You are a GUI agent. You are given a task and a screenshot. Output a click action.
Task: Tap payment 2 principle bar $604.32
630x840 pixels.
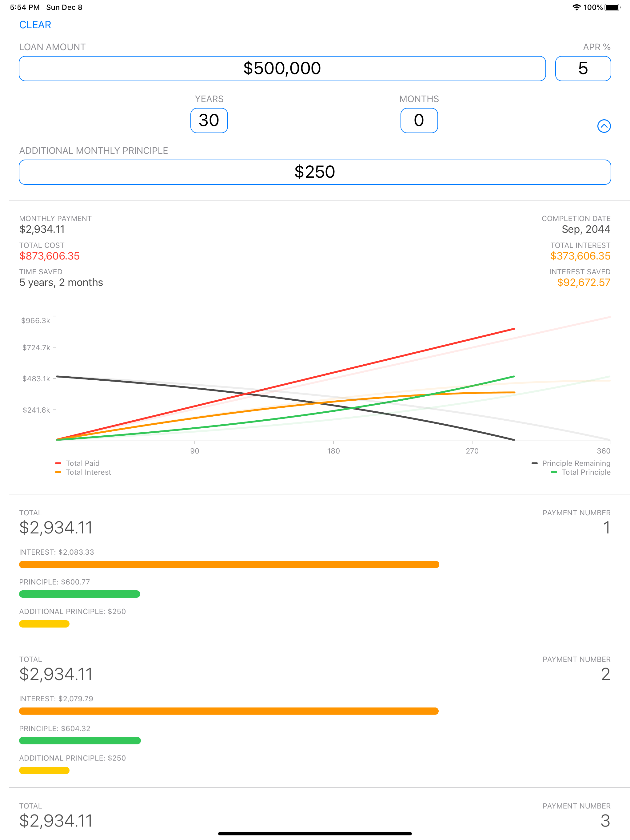coord(80,740)
